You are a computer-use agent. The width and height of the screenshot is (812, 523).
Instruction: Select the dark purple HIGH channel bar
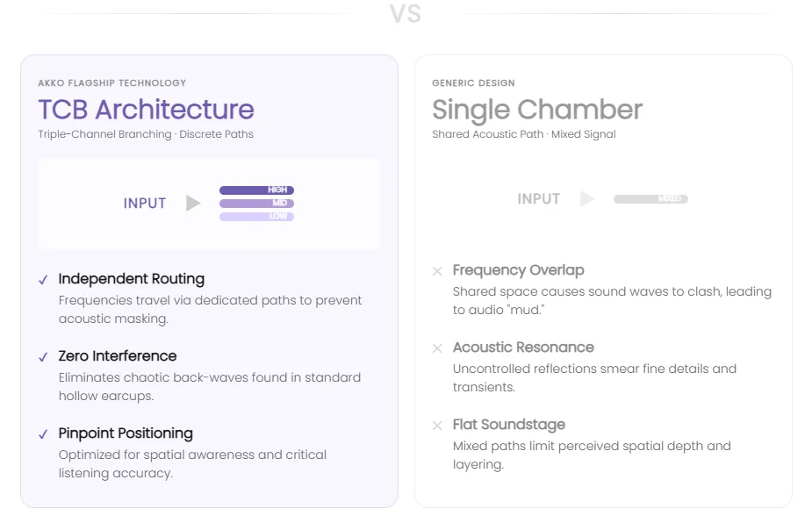click(256, 190)
